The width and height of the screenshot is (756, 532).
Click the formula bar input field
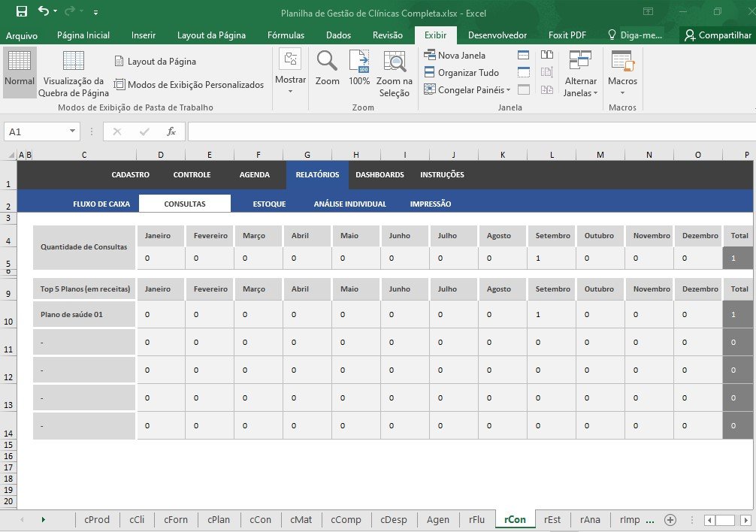pos(466,131)
